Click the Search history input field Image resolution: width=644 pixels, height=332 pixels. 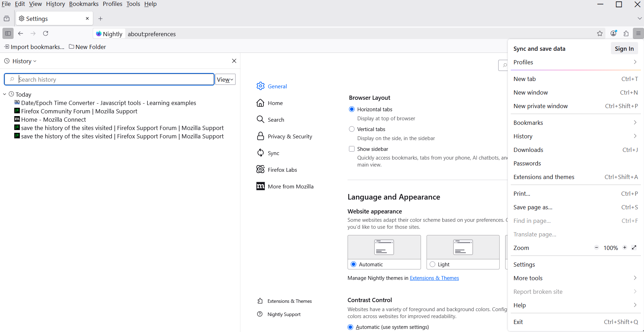[109, 79]
